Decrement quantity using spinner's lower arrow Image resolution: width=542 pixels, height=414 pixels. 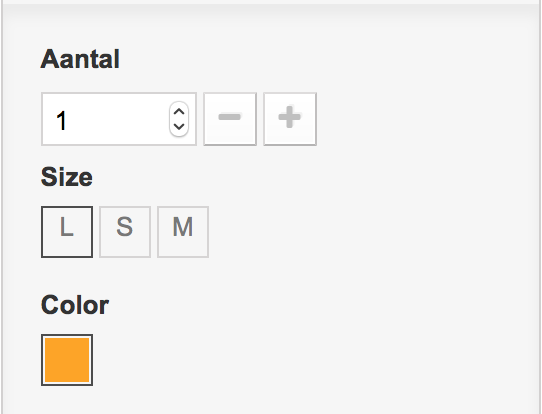179,126
